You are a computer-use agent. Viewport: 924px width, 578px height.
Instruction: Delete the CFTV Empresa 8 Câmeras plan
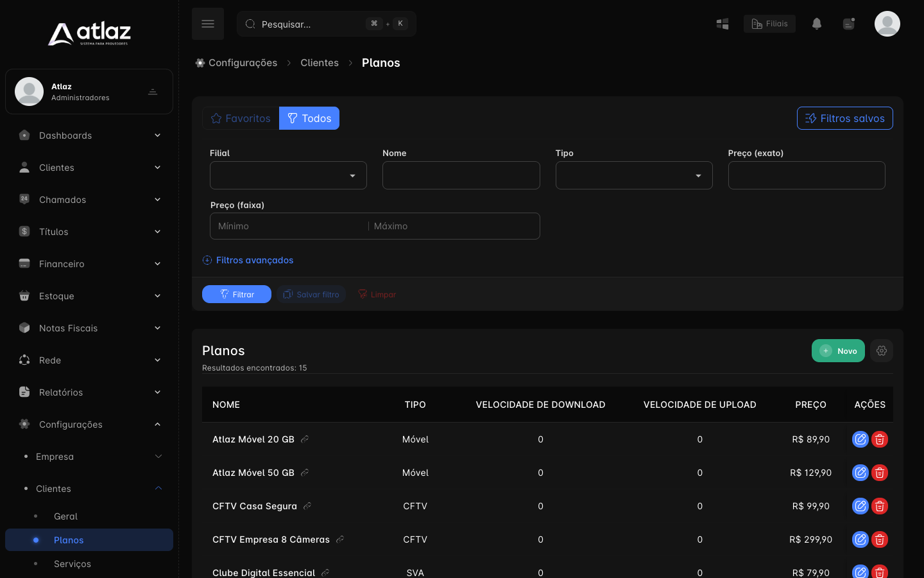click(880, 539)
